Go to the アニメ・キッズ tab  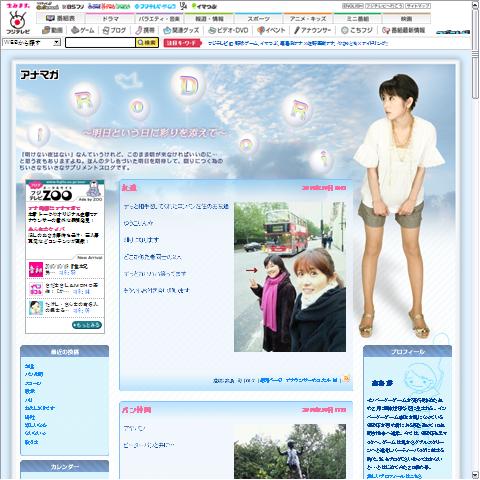click(x=308, y=19)
